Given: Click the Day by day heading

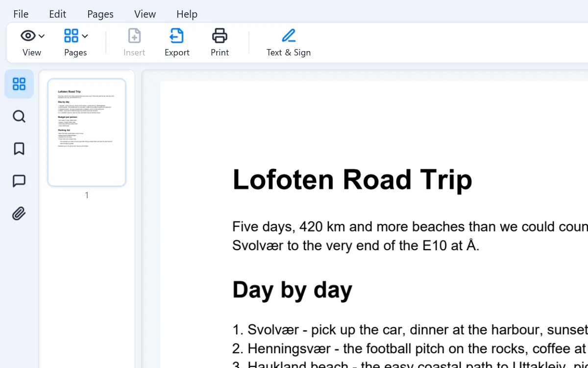Looking at the screenshot, I should coord(292,289).
